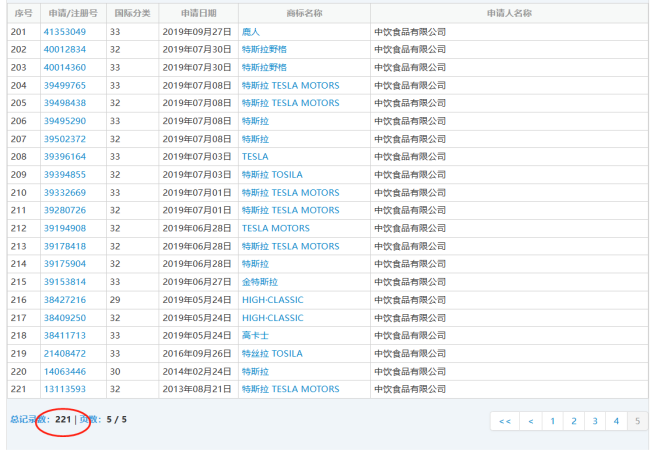This screenshot has width=652, height=452.
Task: Open HIGH·CLASSIC trademark in row 216
Action: pyautogui.click(x=273, y=300)
